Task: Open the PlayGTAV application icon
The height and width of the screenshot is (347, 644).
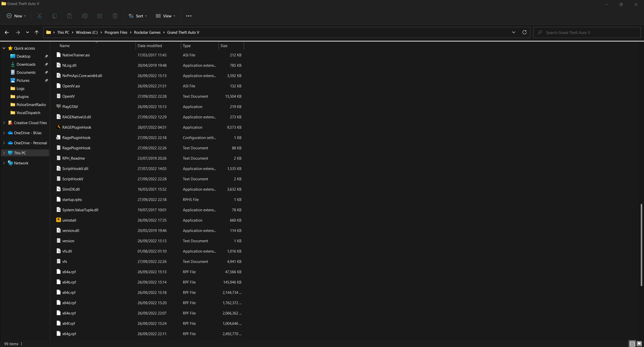Action: pos(59,107)
